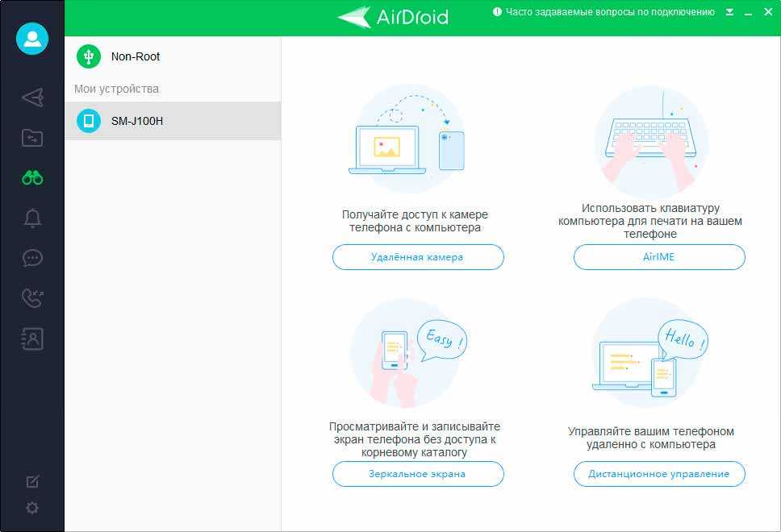Click the AirIME button
Viewport: 781px width, 532px height.
tap(659, 257)
